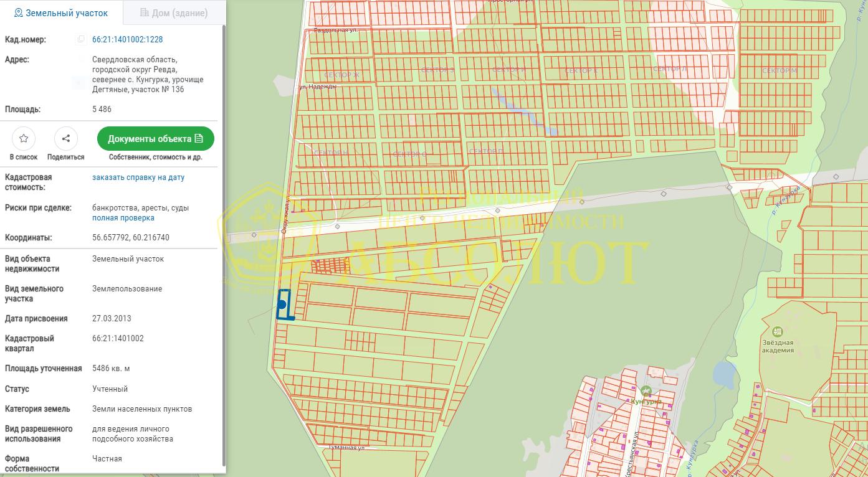Open the Кунгурка village map marker
Image resolution: width=868 pixels, height=477 pixels.
[x=646, y=391]
